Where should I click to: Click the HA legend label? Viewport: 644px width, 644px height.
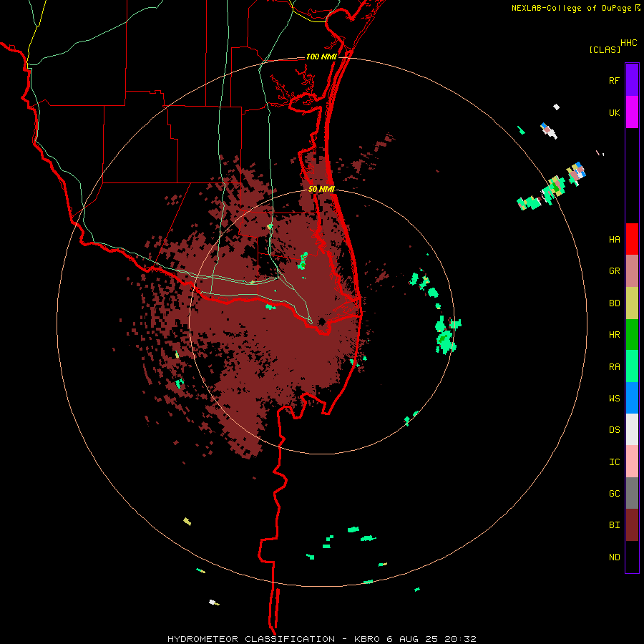614,240
